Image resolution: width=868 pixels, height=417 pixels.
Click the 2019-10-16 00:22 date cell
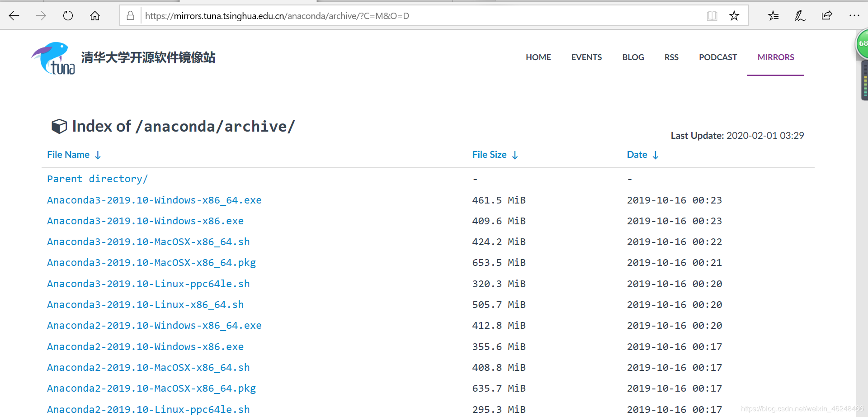click(674, 242)
